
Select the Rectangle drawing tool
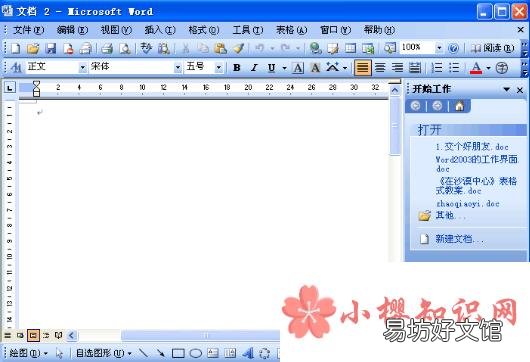[x=178, y=354]
